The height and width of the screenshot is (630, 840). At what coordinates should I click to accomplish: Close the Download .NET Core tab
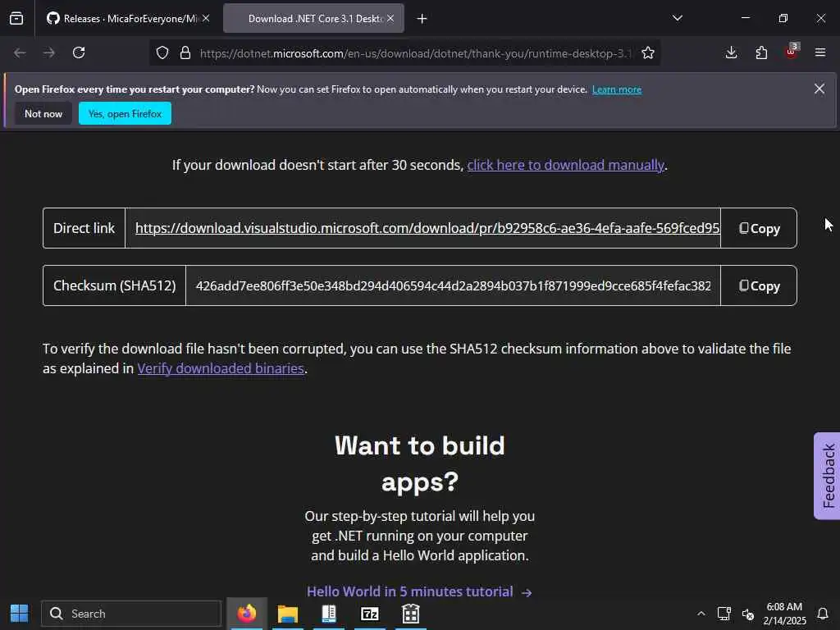(390, 19)
